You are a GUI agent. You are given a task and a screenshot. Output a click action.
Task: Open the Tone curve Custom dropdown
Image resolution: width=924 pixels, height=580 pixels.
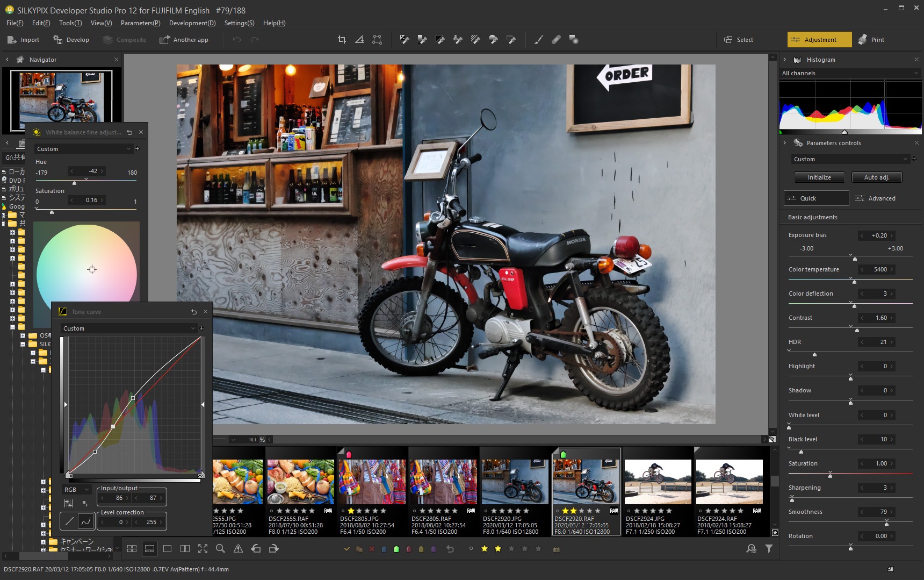pyautogui.click(x=129, y=328)
